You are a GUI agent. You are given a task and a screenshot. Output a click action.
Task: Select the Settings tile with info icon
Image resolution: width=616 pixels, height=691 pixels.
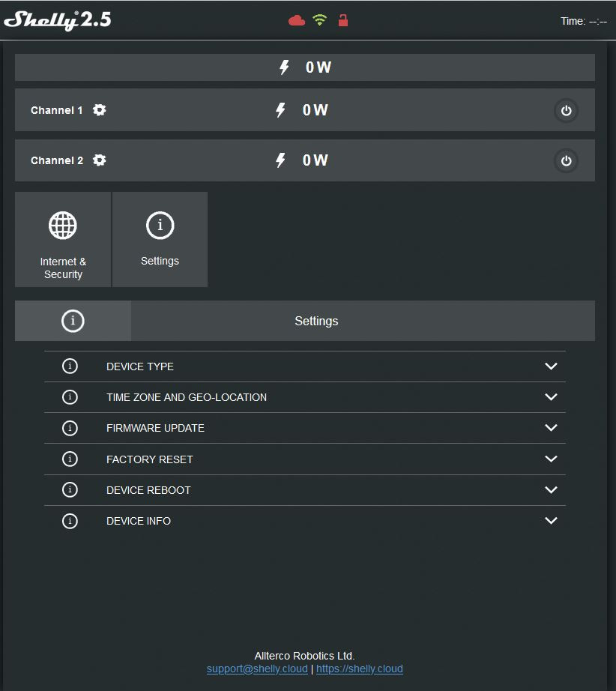[x=160, y=240]
